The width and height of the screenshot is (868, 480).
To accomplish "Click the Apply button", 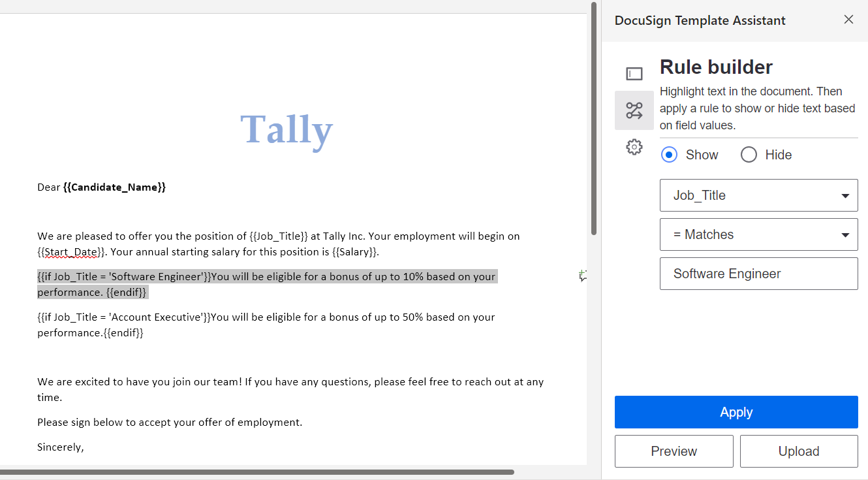I will click(x=736, y=412).
